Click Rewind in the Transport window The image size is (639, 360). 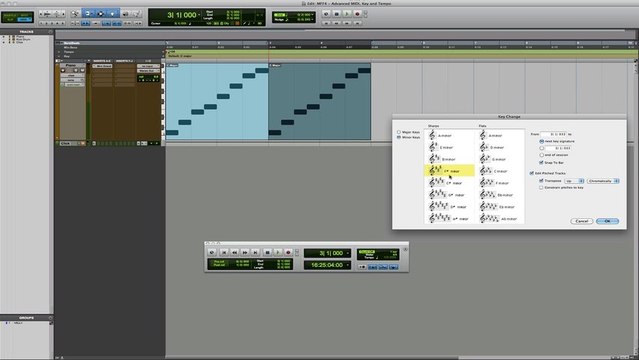(x=234, y=252)
